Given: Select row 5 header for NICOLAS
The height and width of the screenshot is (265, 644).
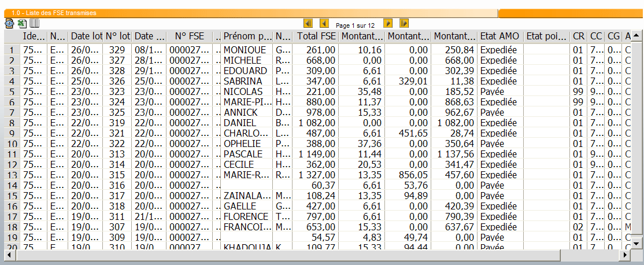Looking at the screenshot, I should (12, 91).
